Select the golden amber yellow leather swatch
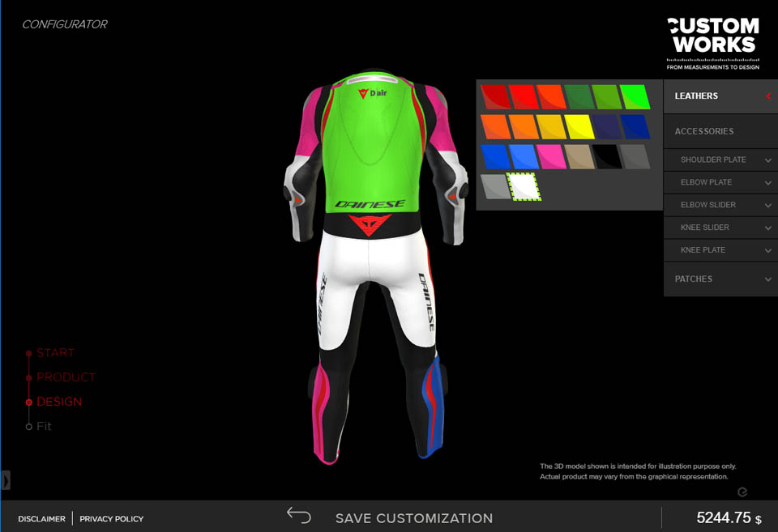This screenshot has width=778, height=532. (x=551, y=127)
